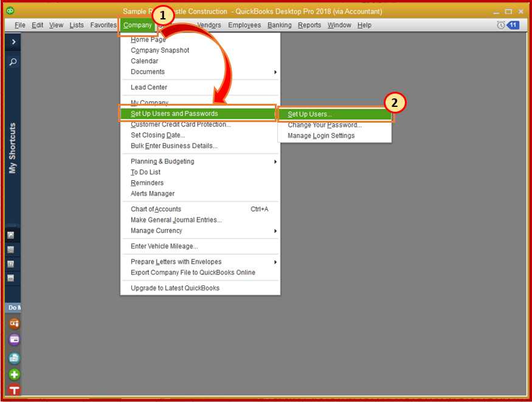532x402 pixels.
Task: Open the View menu
Action: click(57, 25)
